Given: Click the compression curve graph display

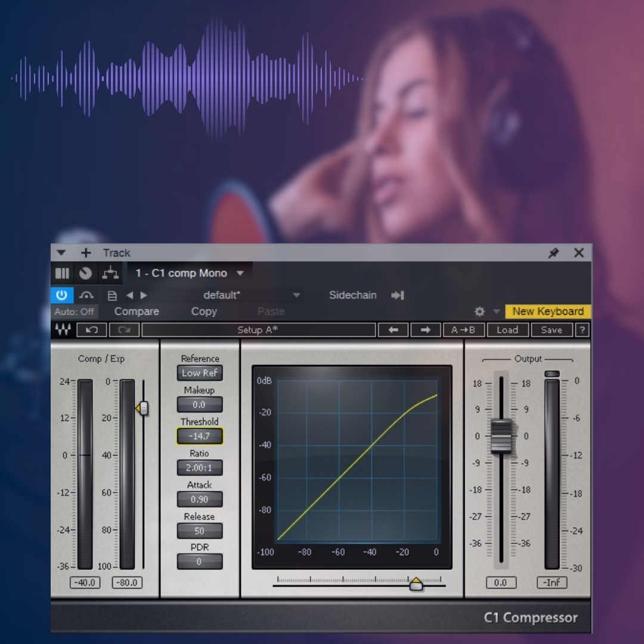Looking at the screenshot, I should click(x=352, y=467).
